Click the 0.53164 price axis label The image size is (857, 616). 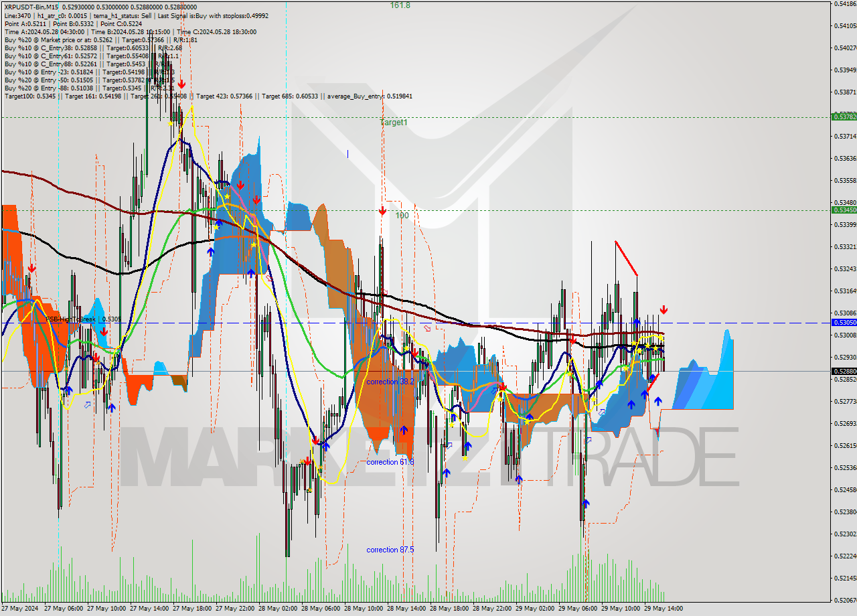tap(846, 291)
